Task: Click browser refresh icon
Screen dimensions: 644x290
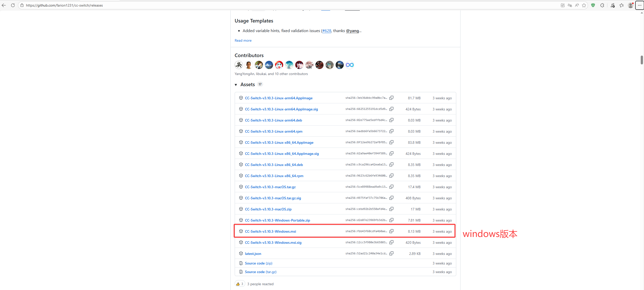Action: (13, 5)
